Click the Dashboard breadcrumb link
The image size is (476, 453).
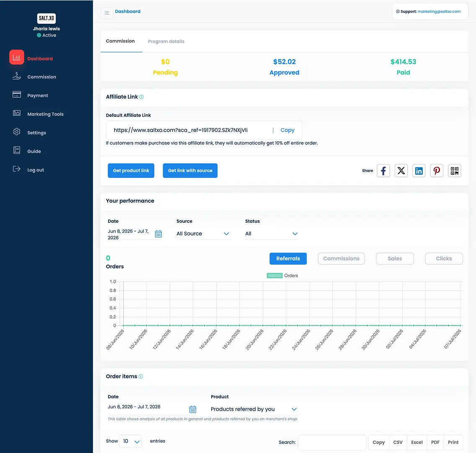pyautogui.click(x=127, y=11)
